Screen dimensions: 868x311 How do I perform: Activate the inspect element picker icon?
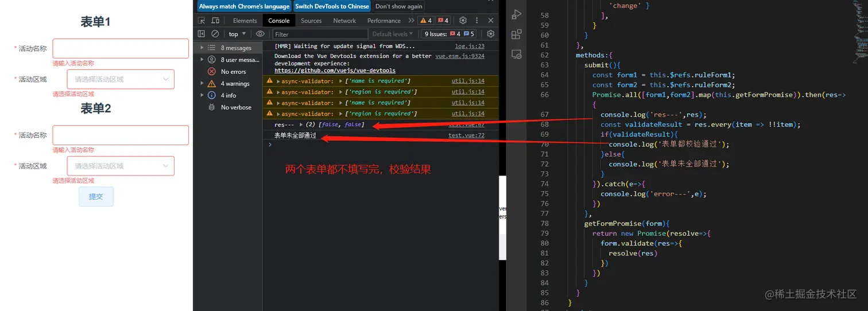click(x=201, y=20)
